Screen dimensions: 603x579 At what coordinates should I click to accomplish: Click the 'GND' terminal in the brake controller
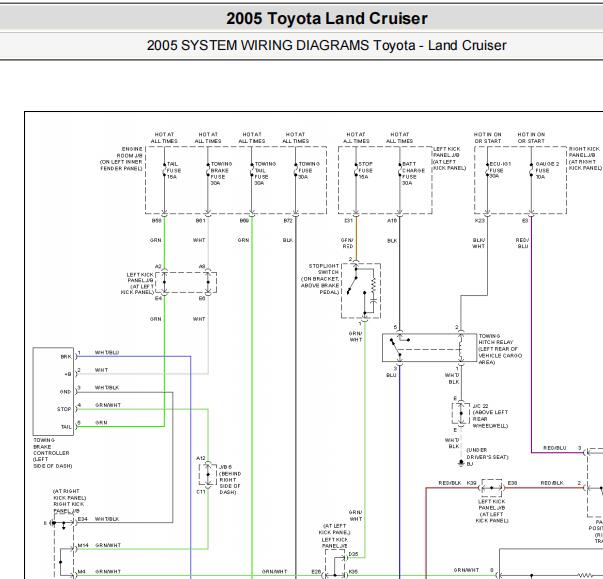point(65,392)
